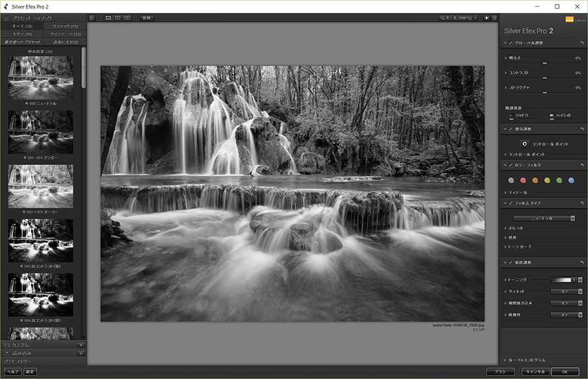Click the Nik Collection logo
588x379 pixels.
tap(575, 20)
